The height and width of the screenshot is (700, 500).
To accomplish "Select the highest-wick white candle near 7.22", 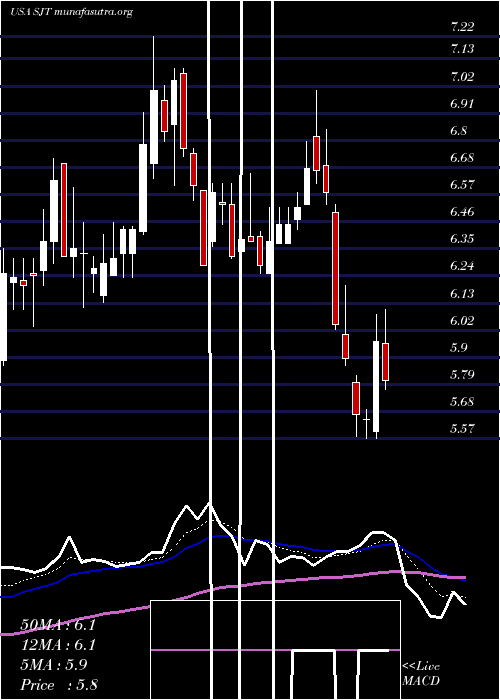I will click(x=154, y=108).
